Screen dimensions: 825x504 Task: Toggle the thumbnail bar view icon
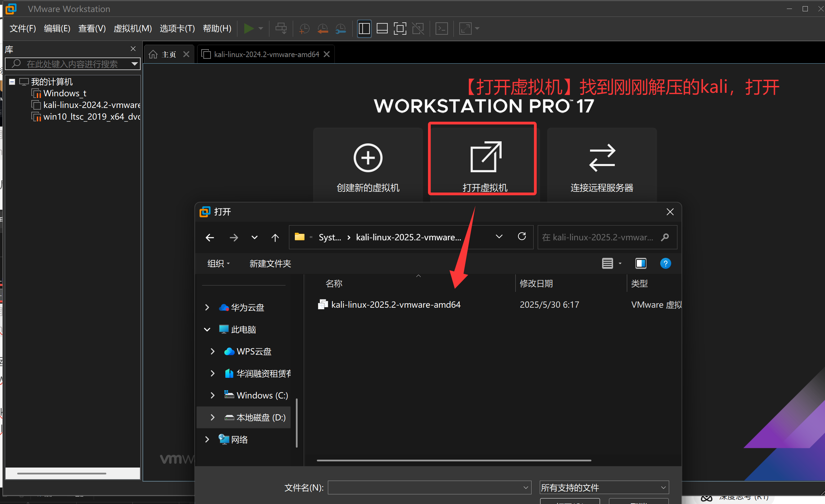tap(382, 29)
